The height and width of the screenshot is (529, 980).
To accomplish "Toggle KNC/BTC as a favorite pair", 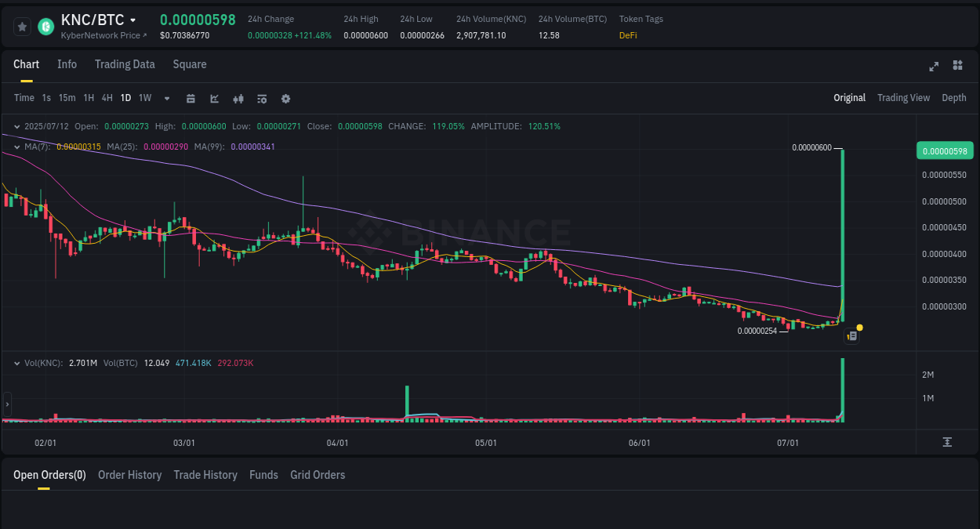I will coord(21,26).
